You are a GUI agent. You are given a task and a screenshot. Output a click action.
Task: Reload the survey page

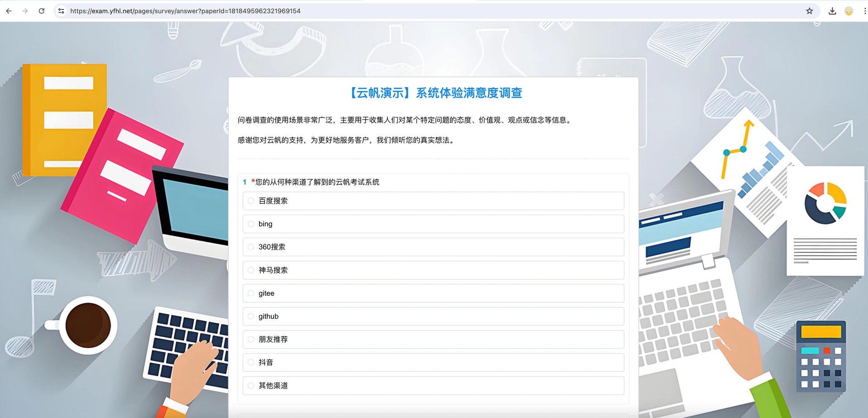pyautogui.click(x=42, y=11)
